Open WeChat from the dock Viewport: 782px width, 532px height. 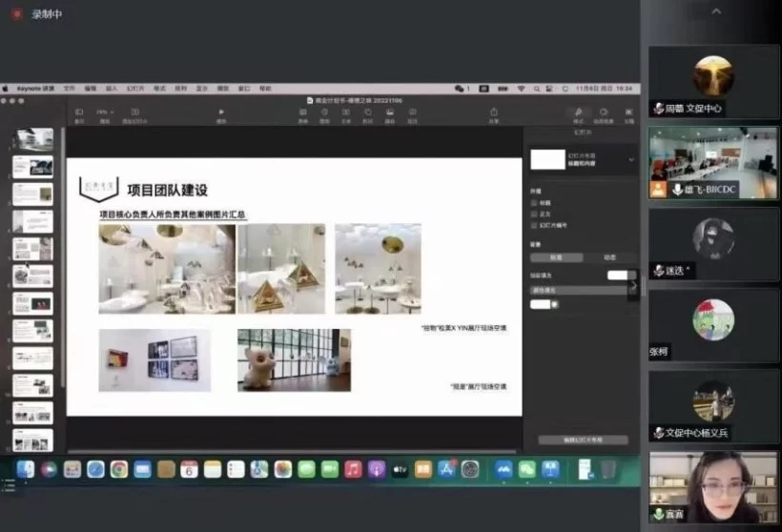point(526,469)
